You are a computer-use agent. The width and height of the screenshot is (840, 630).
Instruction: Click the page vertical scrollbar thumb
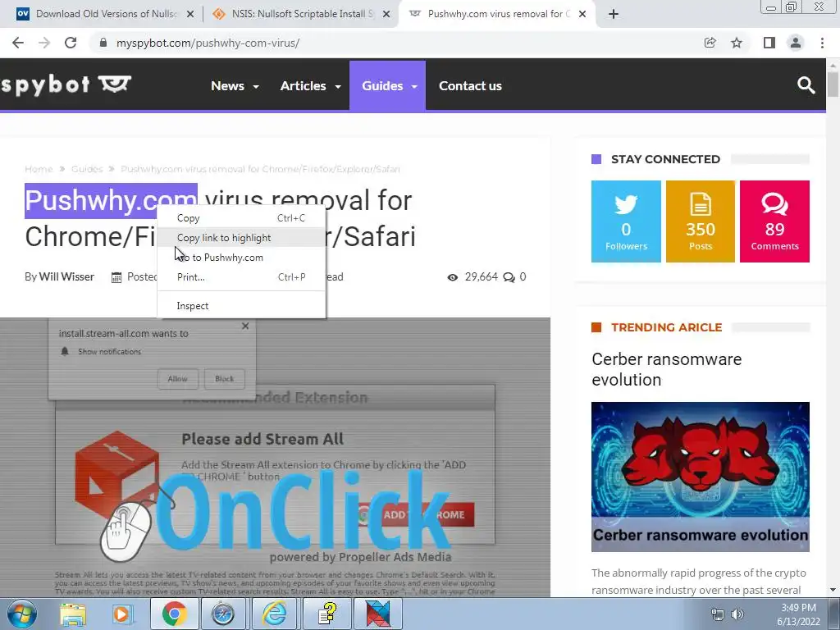(x=833, y=84)
